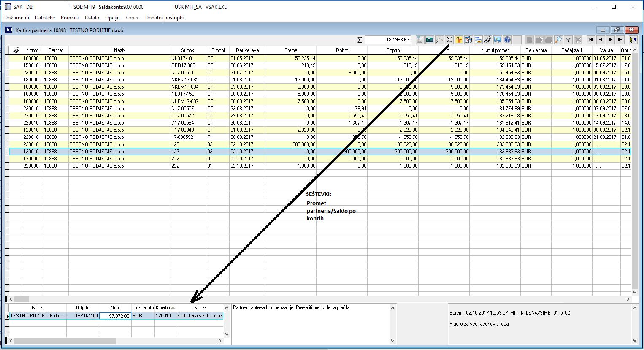Click the exit door icon
644x350 pixels.
pyautogui.click(x=632, y=40)
